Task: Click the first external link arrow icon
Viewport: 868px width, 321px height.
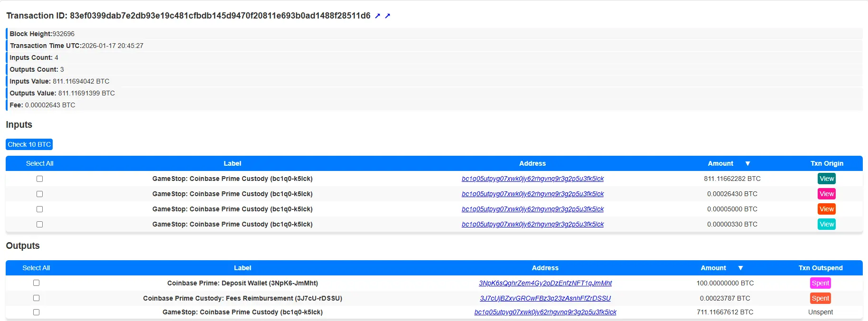Action: (x=377, y=16)
